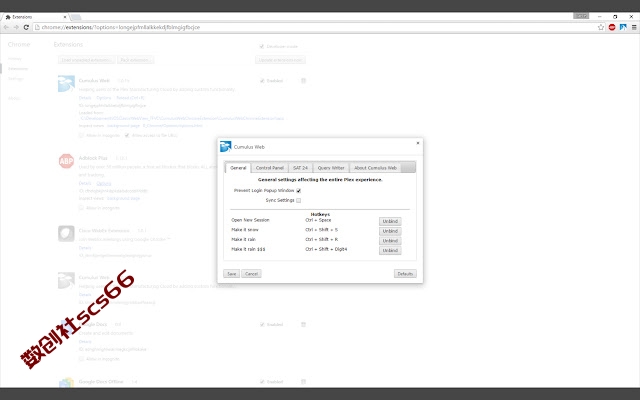The width and height of the screenshot is (640, 400).
Task: Open the Adblock Plus toolbar icon
Action: pyautogui.click(x=612, y=27)
